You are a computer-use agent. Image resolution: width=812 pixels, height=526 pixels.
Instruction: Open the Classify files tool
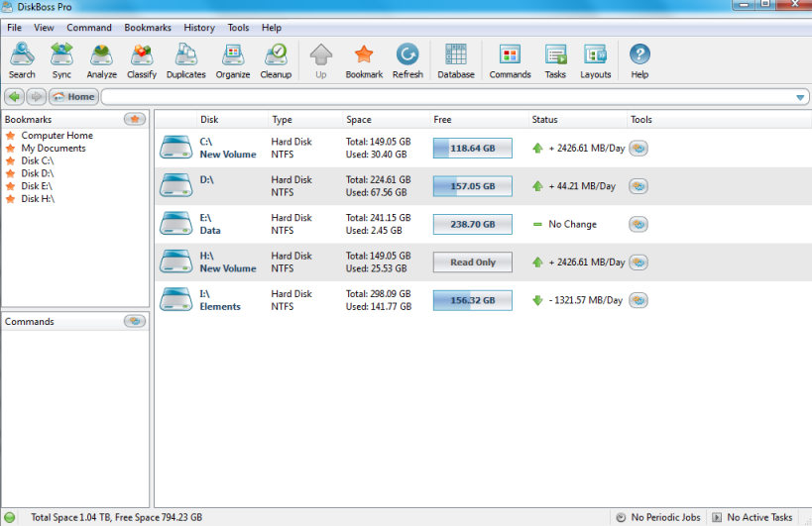click(142, 61)
